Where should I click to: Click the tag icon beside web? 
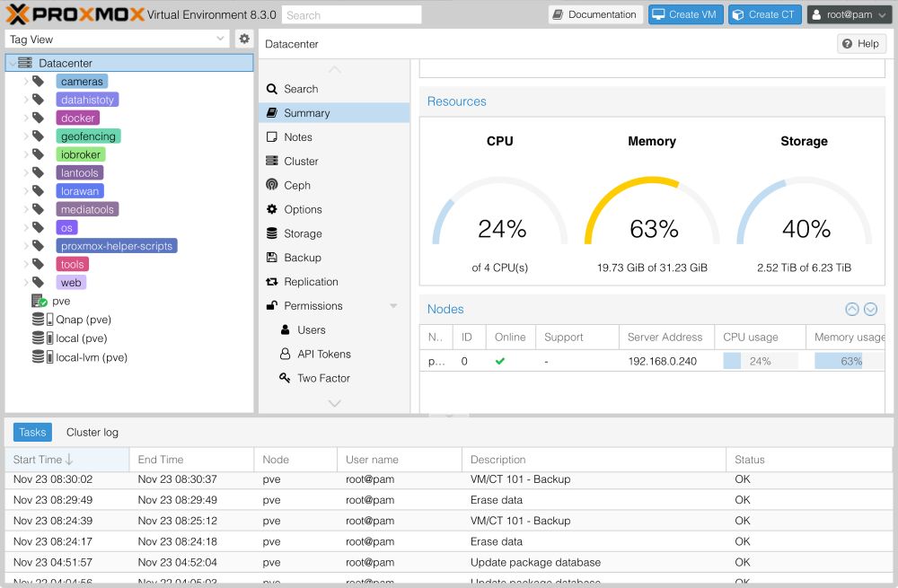[38, 282]
